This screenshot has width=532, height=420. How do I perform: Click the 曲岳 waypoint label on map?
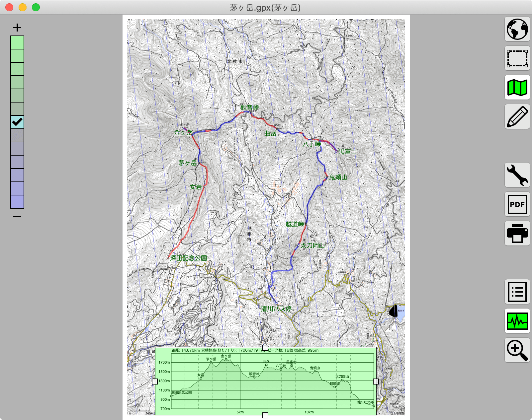(x=270, y=133)
